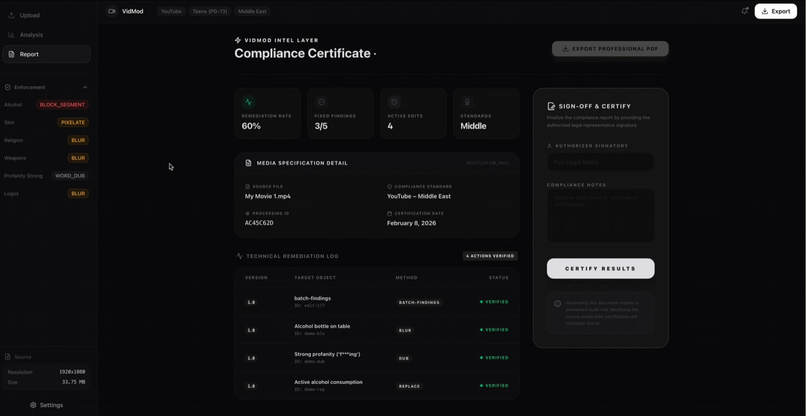Click the Certification Date calendar icon
Viewport: 806px width, 416px height.
point(389,213)
